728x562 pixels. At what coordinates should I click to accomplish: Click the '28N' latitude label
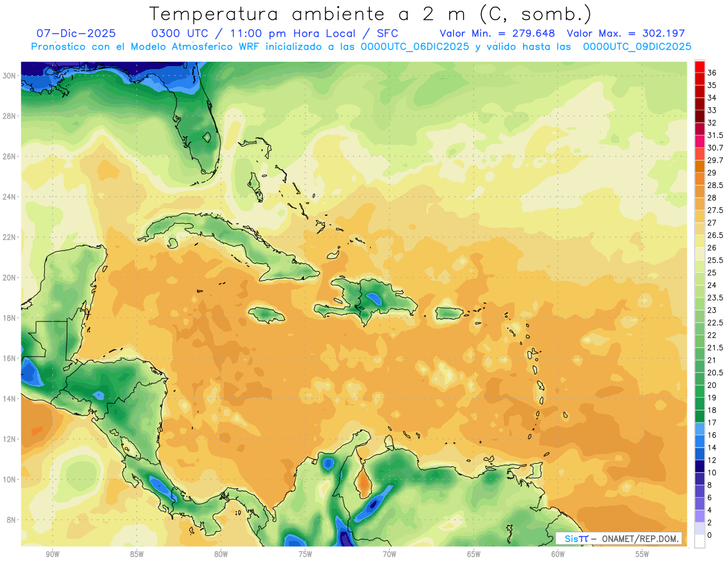[9, 116]
